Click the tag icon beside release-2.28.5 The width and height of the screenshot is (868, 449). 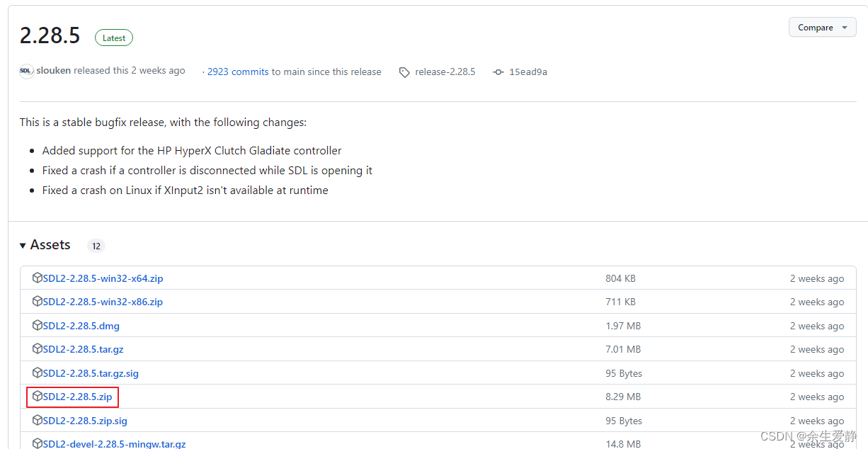click(404, 72)
